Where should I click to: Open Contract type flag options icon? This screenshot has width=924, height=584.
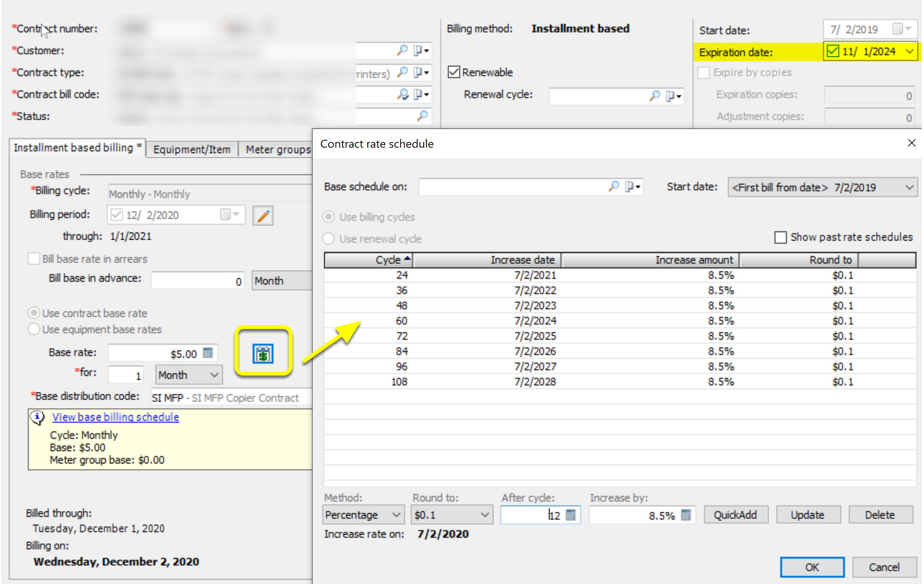[421, 72]
